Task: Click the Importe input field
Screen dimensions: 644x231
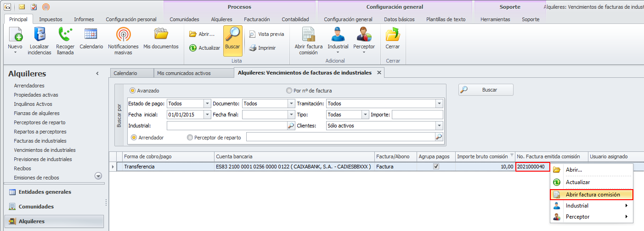Action: pos(417,115)
